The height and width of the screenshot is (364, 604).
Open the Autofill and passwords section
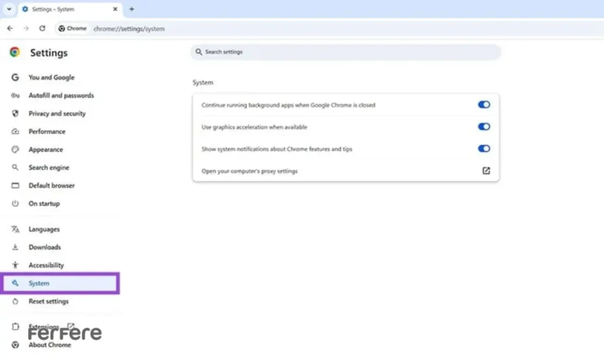pyautogui.click(x=61, y=96)
